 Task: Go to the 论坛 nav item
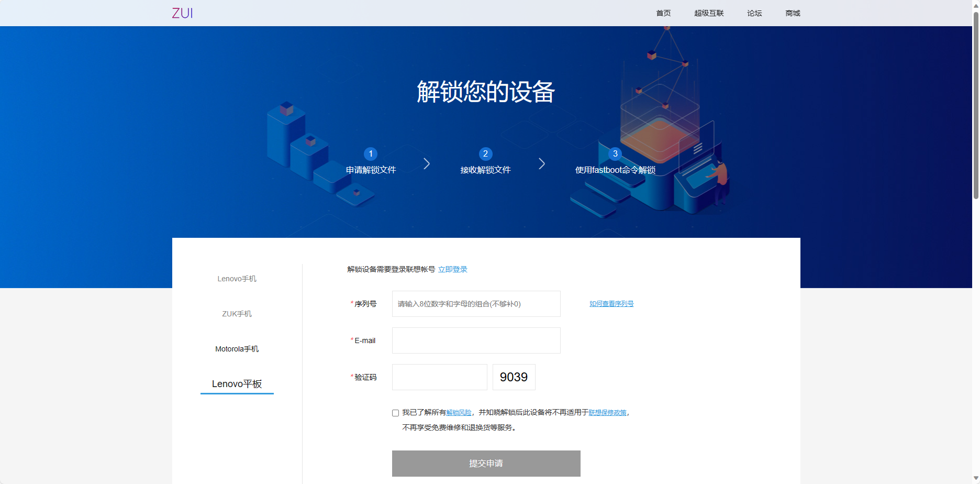click(754, 13)
